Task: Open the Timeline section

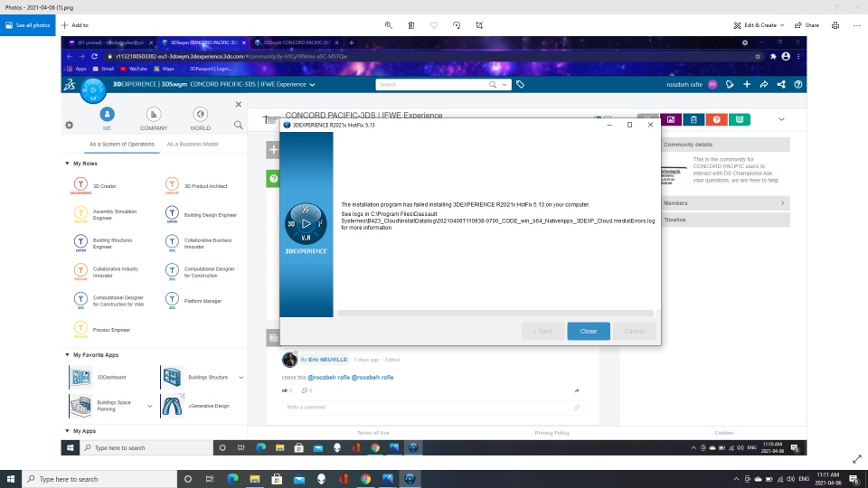Action: point(726,220)
